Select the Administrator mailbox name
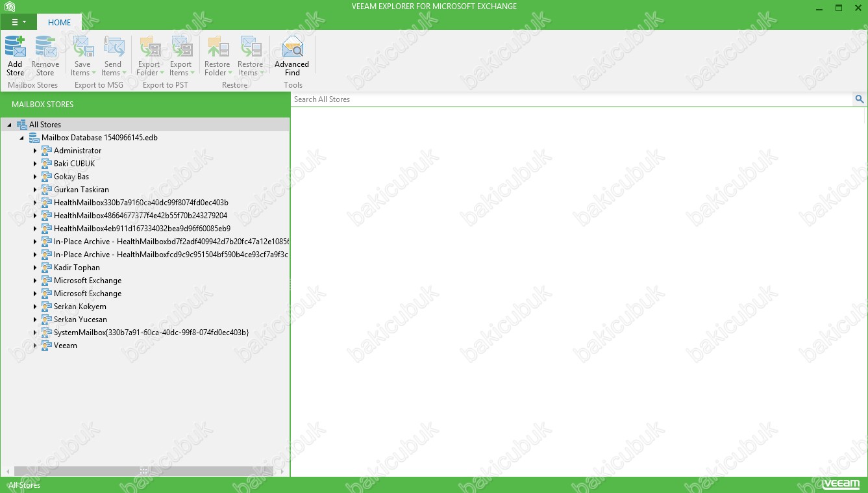This screenshot has height=493, width=868. [x=78, y=151]
